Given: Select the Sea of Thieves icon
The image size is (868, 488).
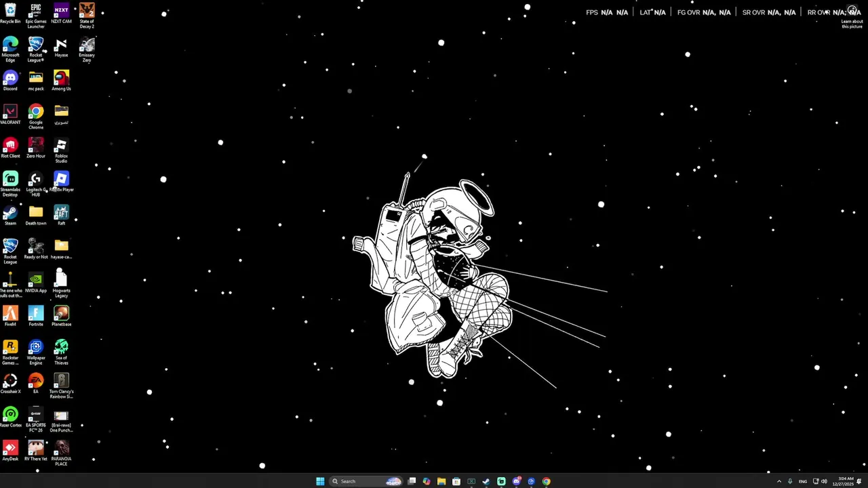Looking at the screenshot, I should 61,352.
